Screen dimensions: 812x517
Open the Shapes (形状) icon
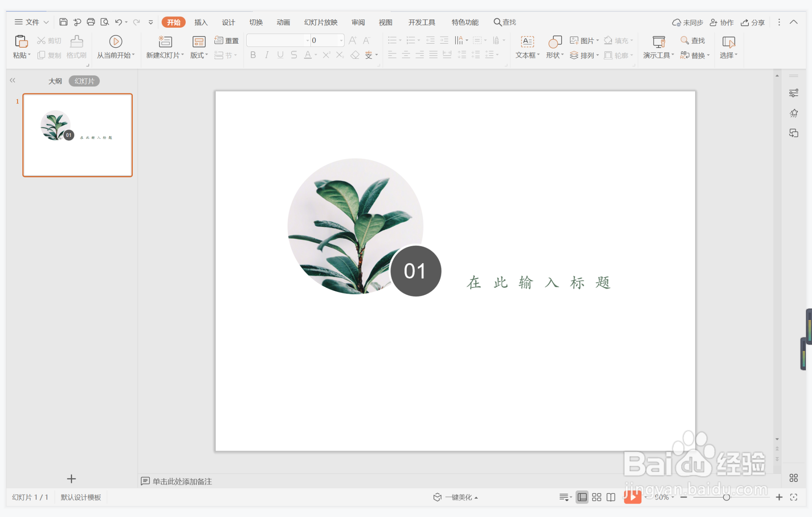pyautogui.click(x=555, y=42)
